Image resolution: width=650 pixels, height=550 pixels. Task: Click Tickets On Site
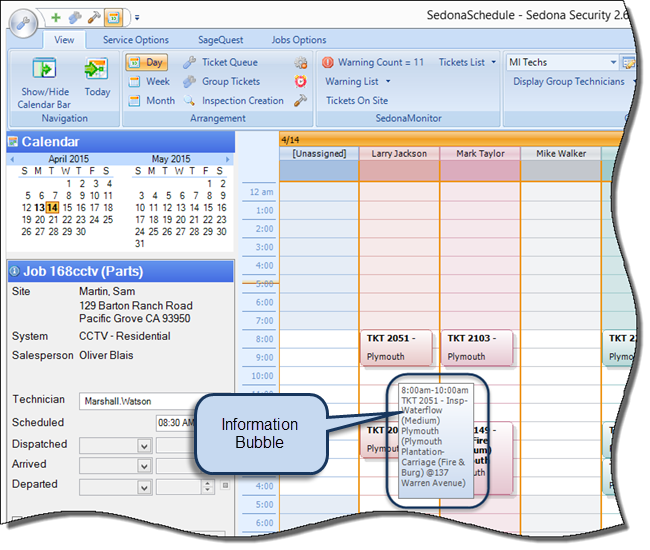point(357,101)
